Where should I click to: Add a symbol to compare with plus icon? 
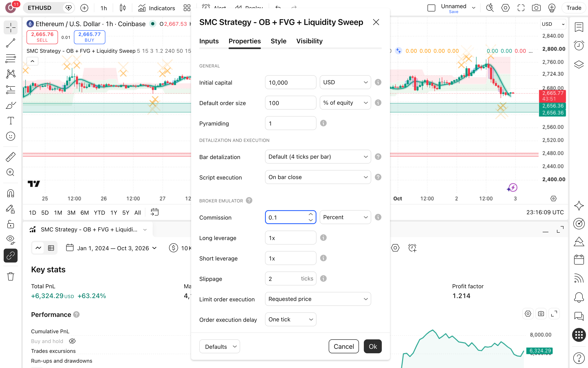tap(84, 8)
